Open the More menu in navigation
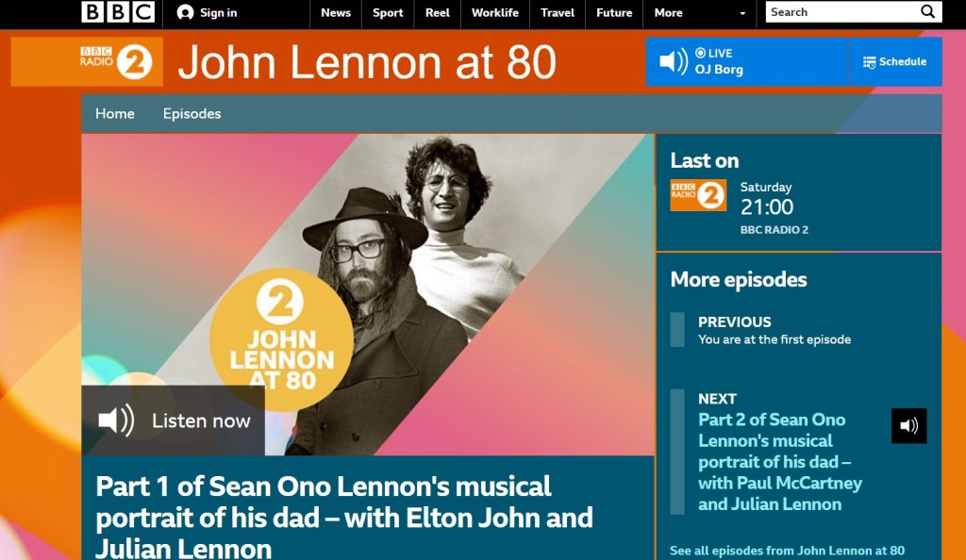Image resolution: width=966 pixels, height=560 pixels. 669,12
